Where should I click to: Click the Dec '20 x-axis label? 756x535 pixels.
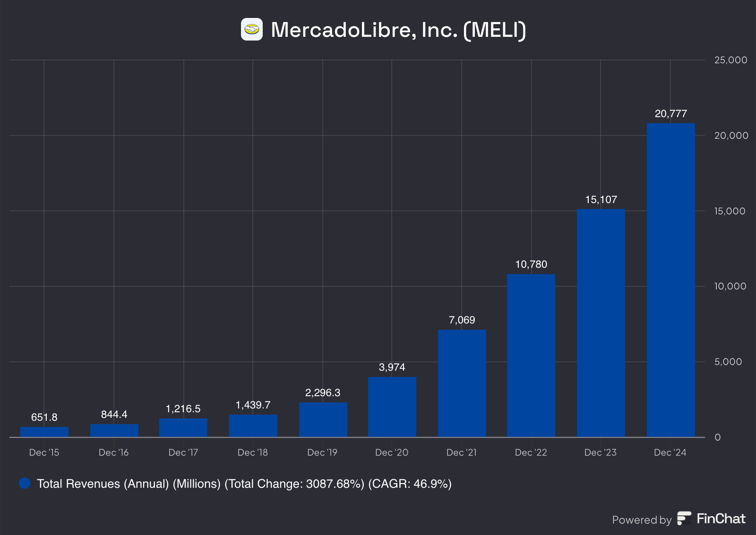(x=392, y=452)
